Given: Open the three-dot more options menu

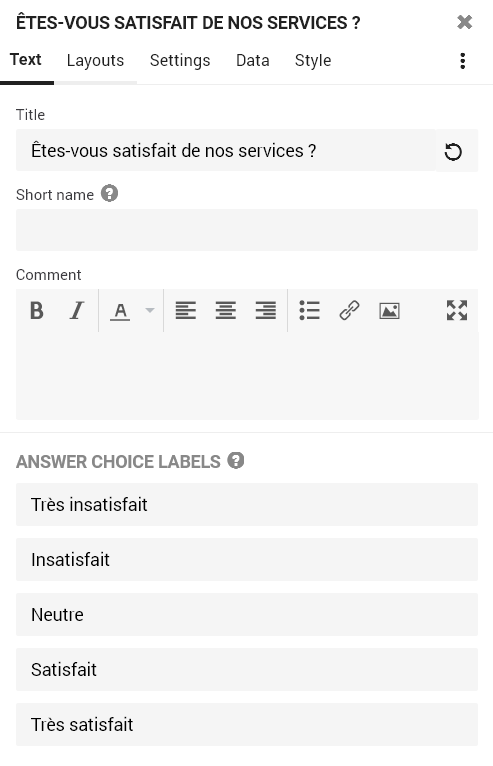Looking at the screenshot, I should point(463,61).
